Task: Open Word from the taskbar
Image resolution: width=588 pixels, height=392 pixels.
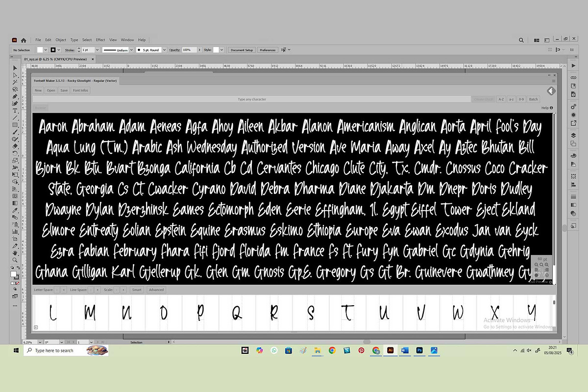Action: click(x=405, y=350)
